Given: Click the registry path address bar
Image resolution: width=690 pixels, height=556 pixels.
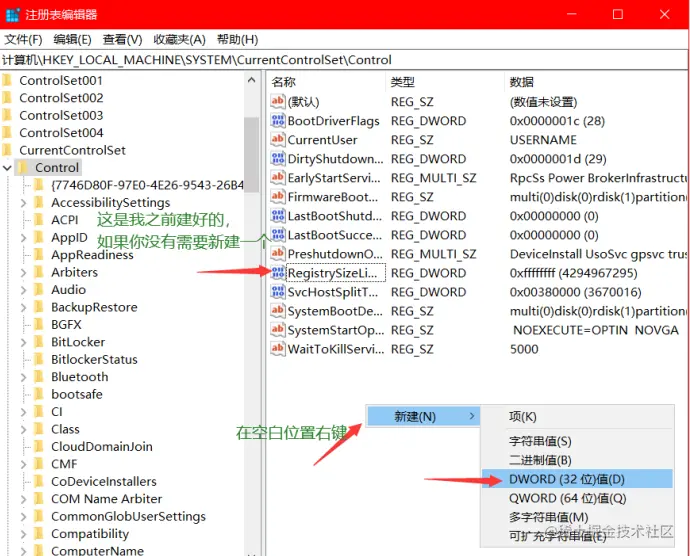Looking at the screenshot, I should [343, 60].
